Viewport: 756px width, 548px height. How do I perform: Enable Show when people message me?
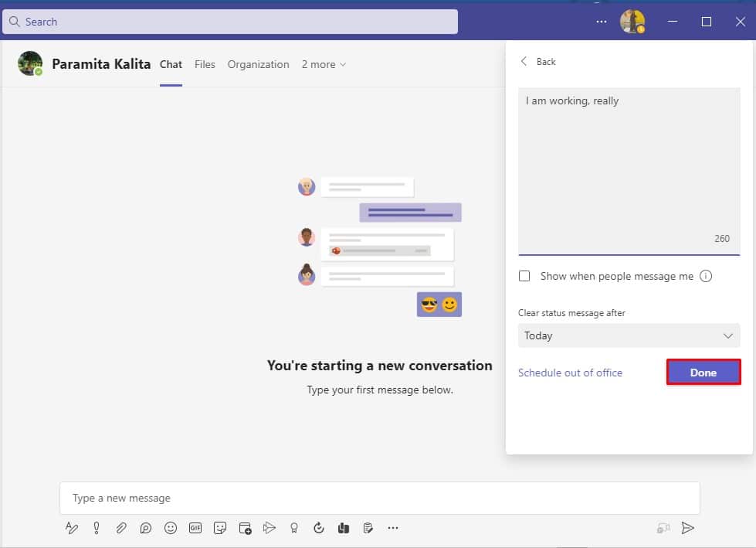(525, 276)
